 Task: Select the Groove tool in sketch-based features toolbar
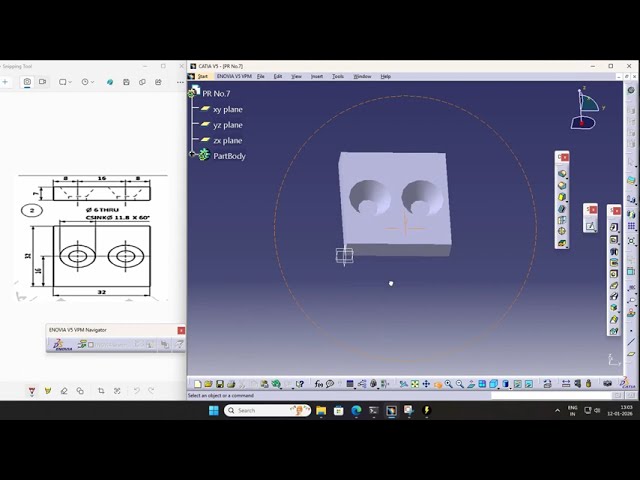click(614, 262)
